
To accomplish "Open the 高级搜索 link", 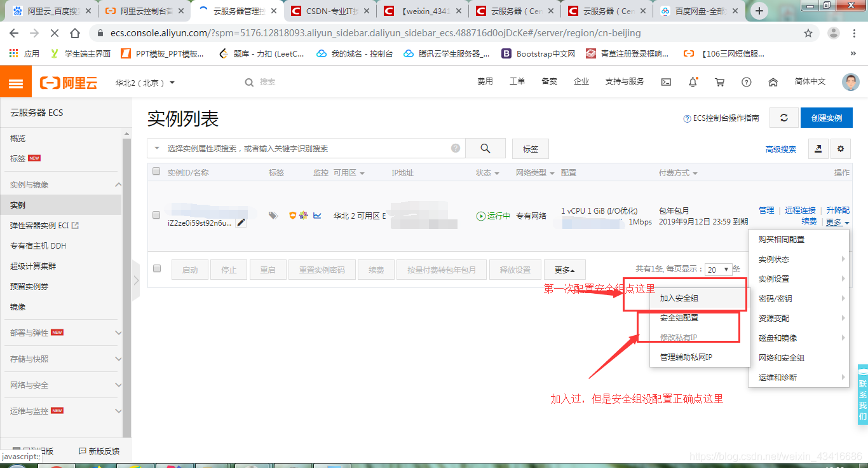I will 781,149.
